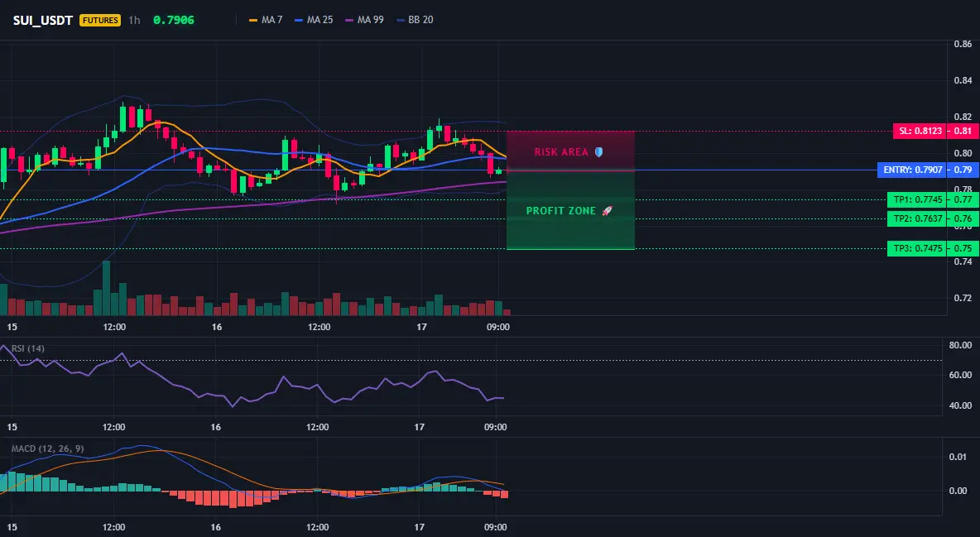Click date 16 on MACD time axis
Viewport: 980px width, 537px height.
pos(216,527)
